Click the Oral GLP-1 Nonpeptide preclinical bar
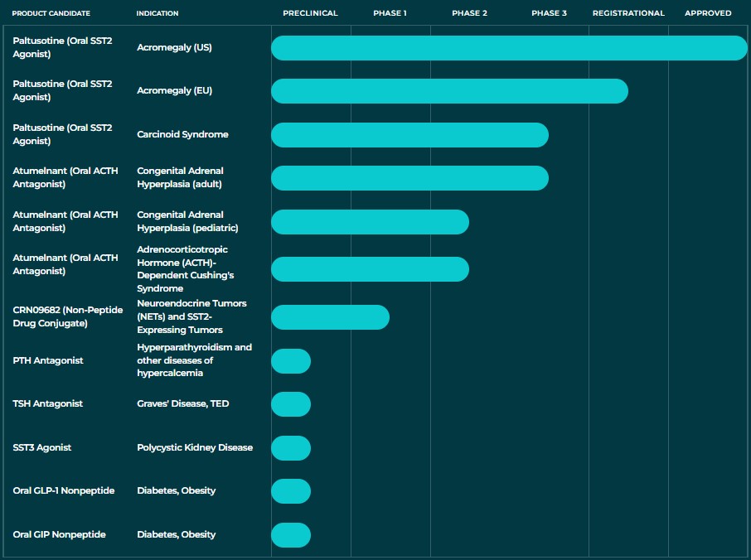This screenshot has width=751, height=560. [291, 491]
